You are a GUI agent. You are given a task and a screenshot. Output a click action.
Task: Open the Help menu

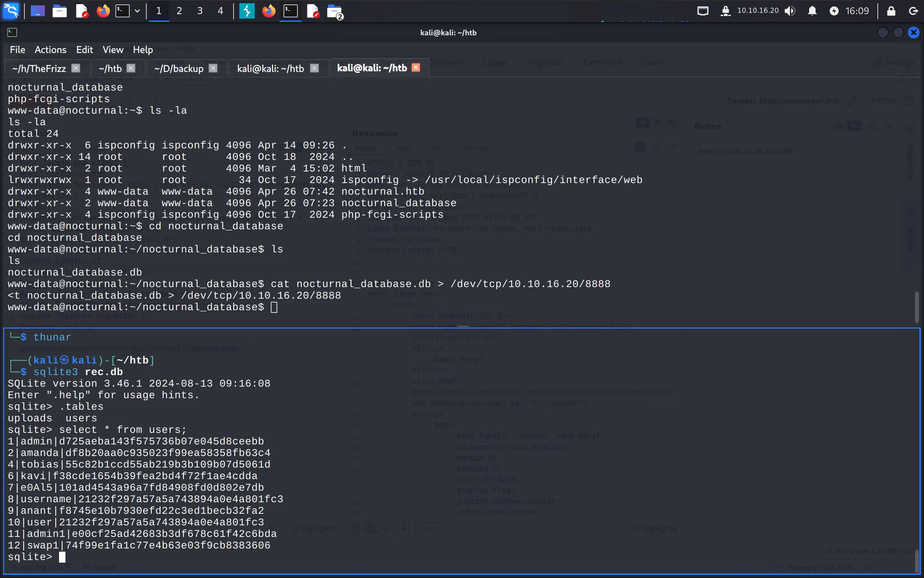(143, 50)
